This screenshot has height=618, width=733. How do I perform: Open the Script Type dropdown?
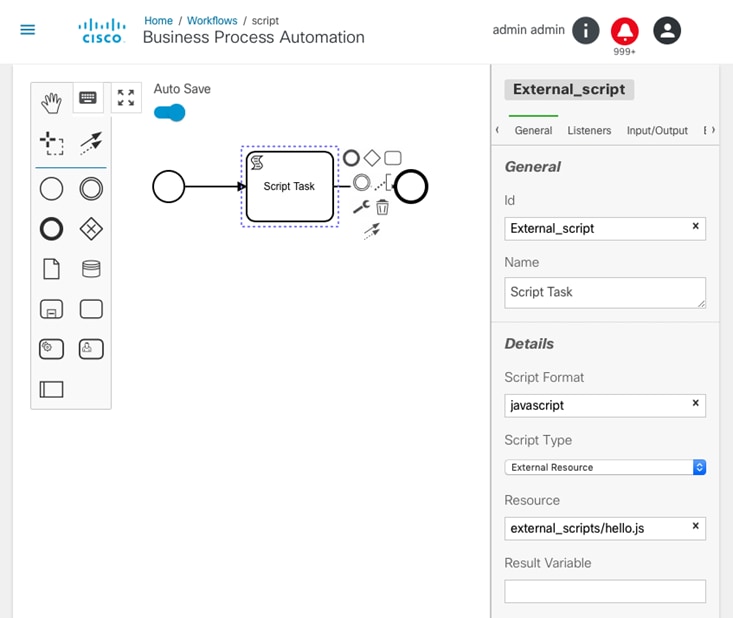(605, 467)
